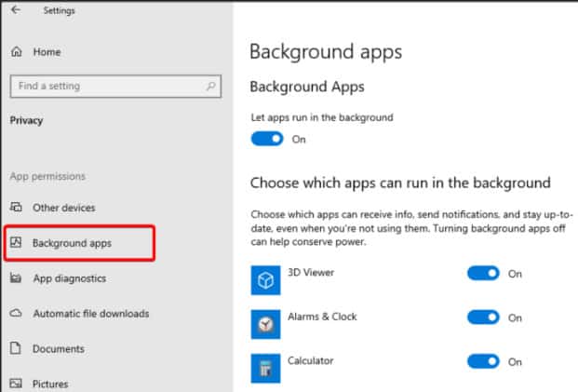This screenshot has width=578, height=392.
Task: Disable 3D Viewer background toggle
Action: pos(483,274)
